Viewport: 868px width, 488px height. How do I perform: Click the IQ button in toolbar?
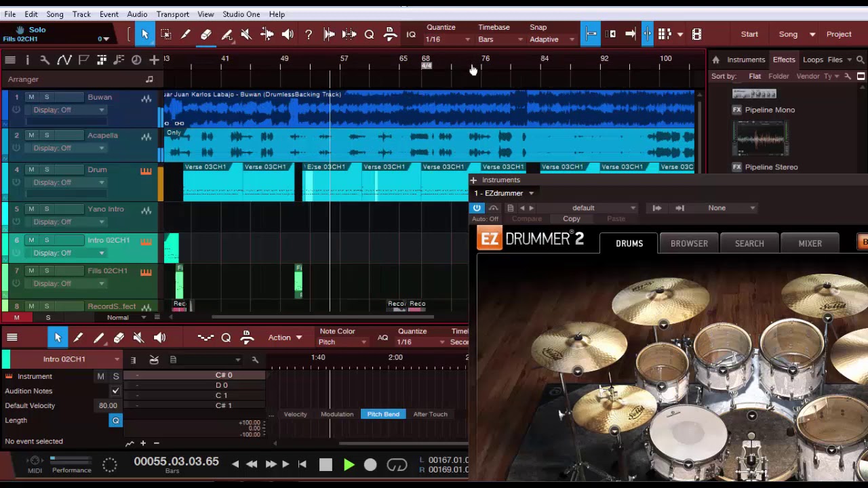coord(411,35)
